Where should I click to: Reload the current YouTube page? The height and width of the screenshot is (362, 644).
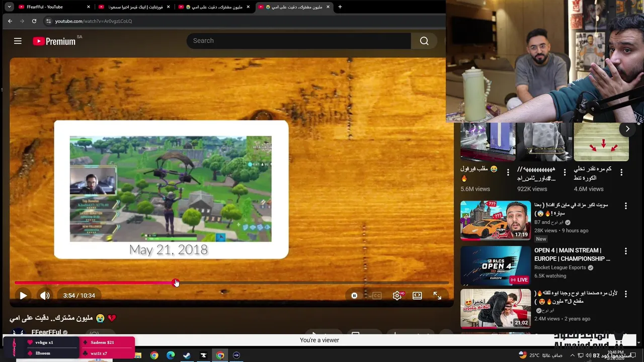click(x=34, y=21)
